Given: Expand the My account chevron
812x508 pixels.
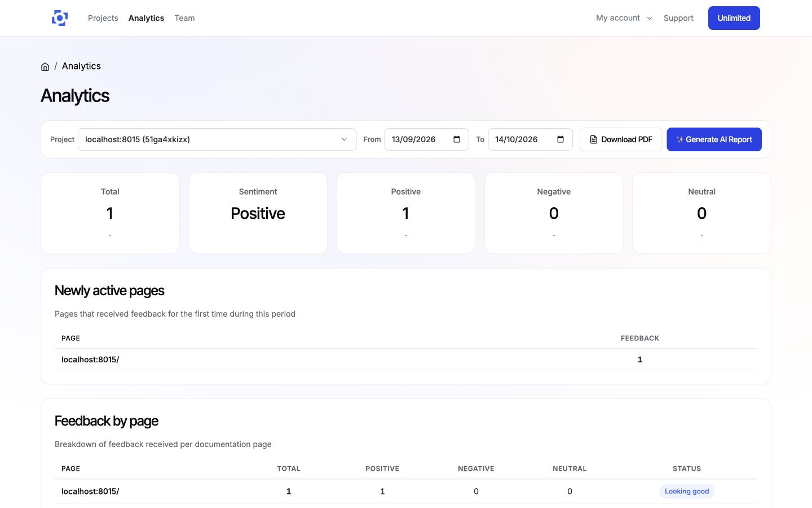Looking at the screenshot, I should click(x=650, y=18).
